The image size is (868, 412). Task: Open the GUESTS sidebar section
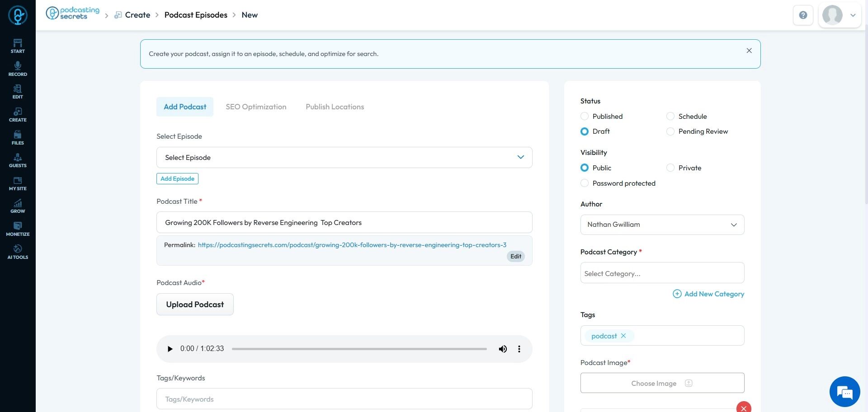pyautogui.click(x=18, y=160)
